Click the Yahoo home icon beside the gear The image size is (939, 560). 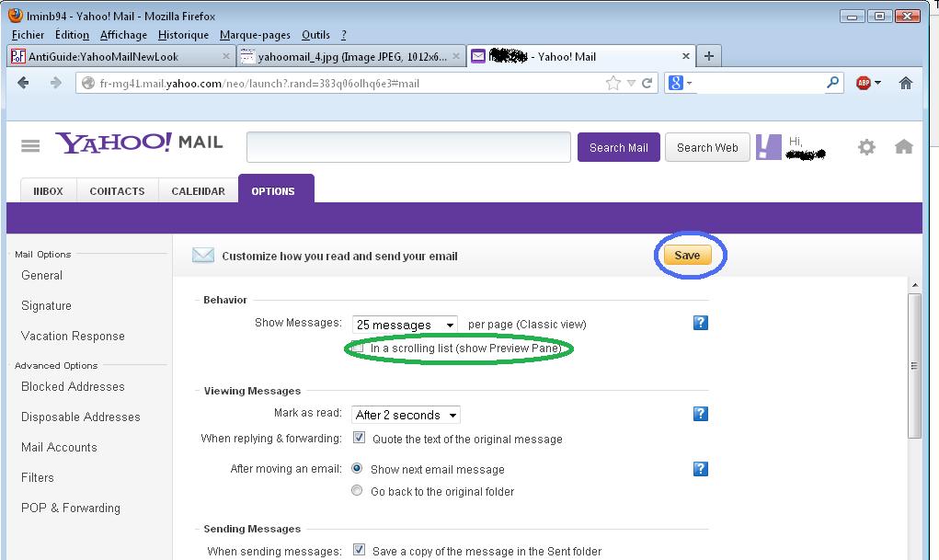[x=904, y=146]
